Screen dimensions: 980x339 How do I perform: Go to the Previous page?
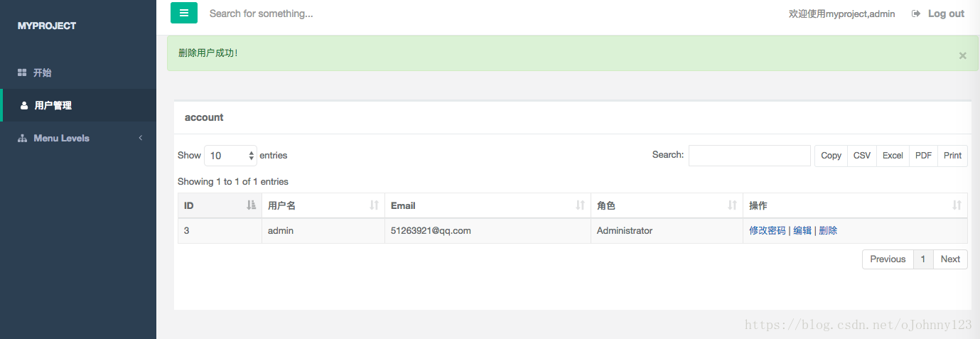(888, 259)
